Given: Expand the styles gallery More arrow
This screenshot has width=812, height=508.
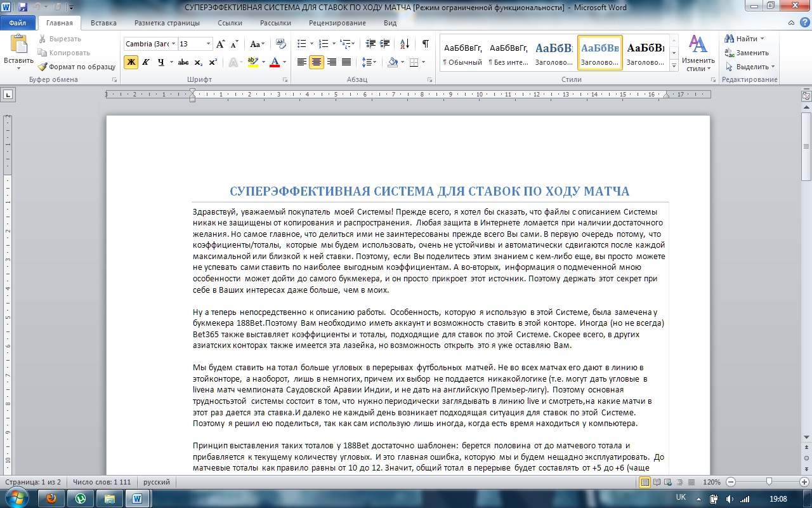Looking at the screenshot, I should point(674,66).
